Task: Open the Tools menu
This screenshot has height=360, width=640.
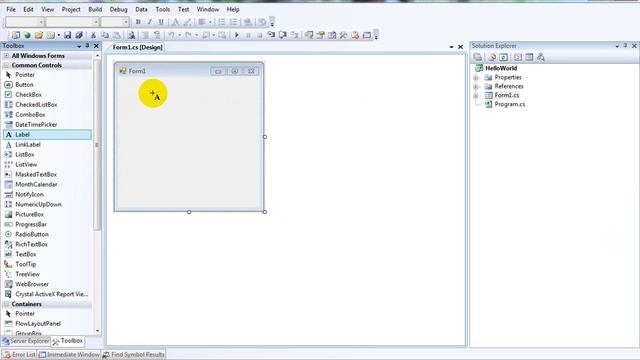Action: click(x=162, y=9)
